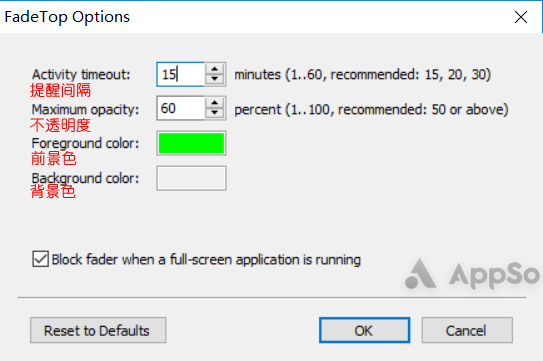Click the 'minutes (1..60, recommended' hint text
The image size is (543, 361).
(326, 74)
